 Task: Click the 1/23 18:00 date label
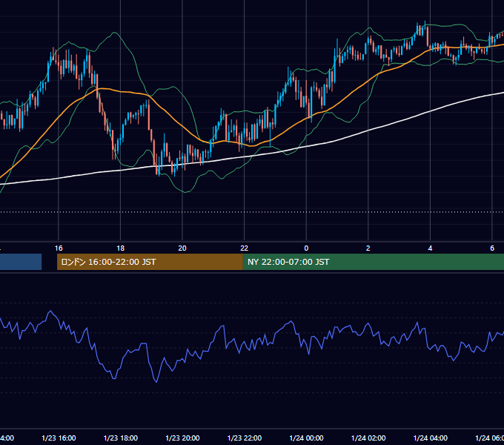click(x=121, y=438)
